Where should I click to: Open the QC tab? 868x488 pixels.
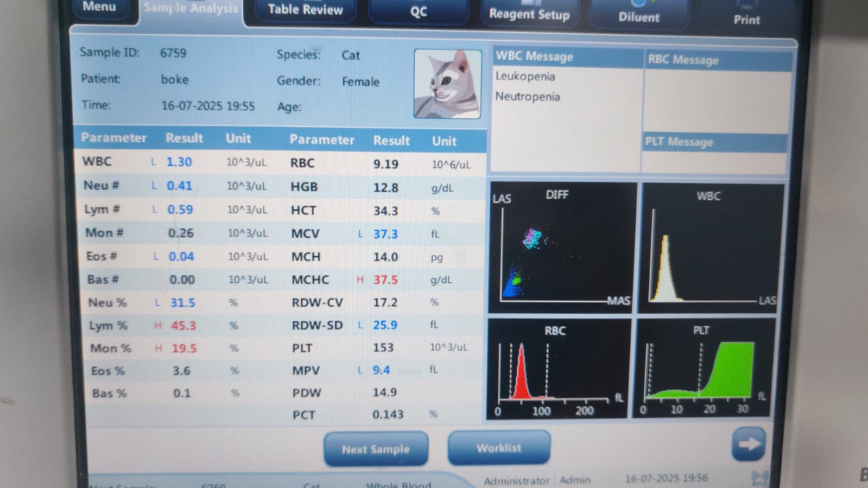pyautogui.click(x=418, y=12)
